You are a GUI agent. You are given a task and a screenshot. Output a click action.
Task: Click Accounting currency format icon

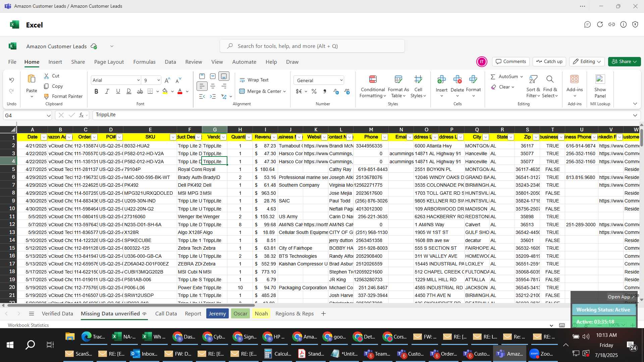pos(299,91)
